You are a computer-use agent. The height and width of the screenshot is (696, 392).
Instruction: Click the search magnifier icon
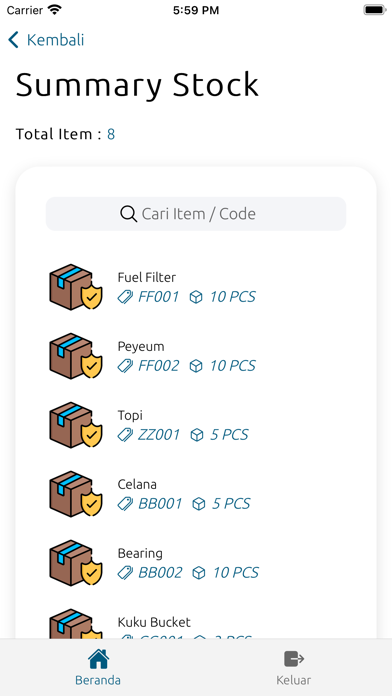[128, 214]
